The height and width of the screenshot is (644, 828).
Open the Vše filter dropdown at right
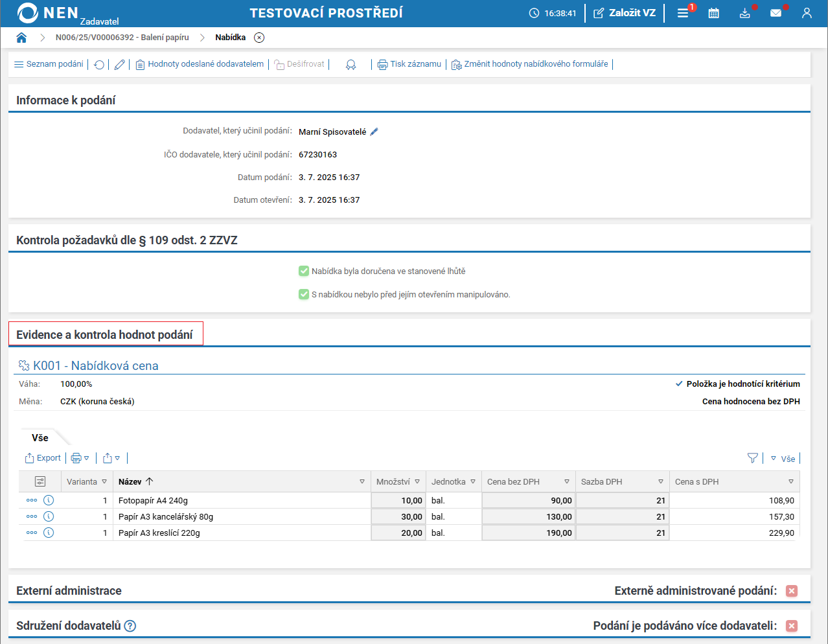[x=782, y=459]
